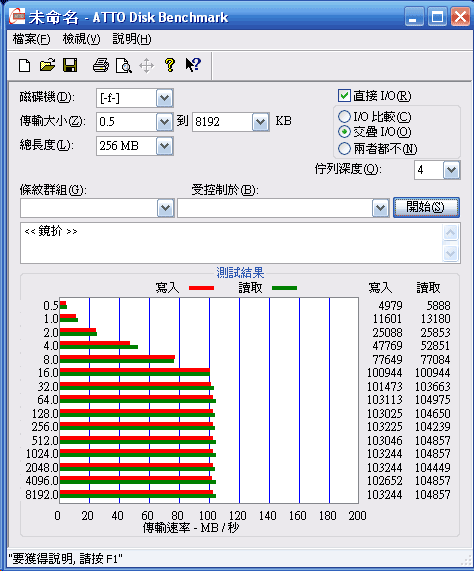Select the 兩者都不 radio button
This screenshot has width=474, height=571.
click(x=344, y=149)
